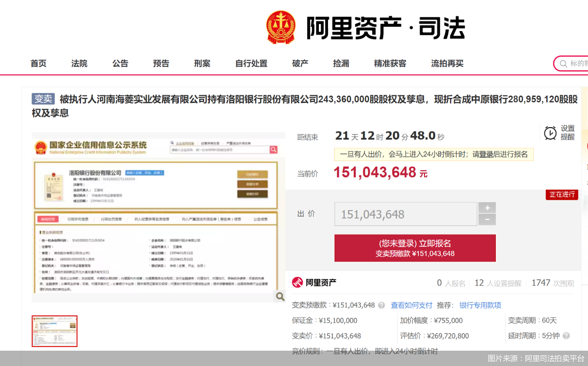Viewport: 588px width, 366px height.
Task: Open the 公告 navigation tab
Action: click(x=120, y=64)
